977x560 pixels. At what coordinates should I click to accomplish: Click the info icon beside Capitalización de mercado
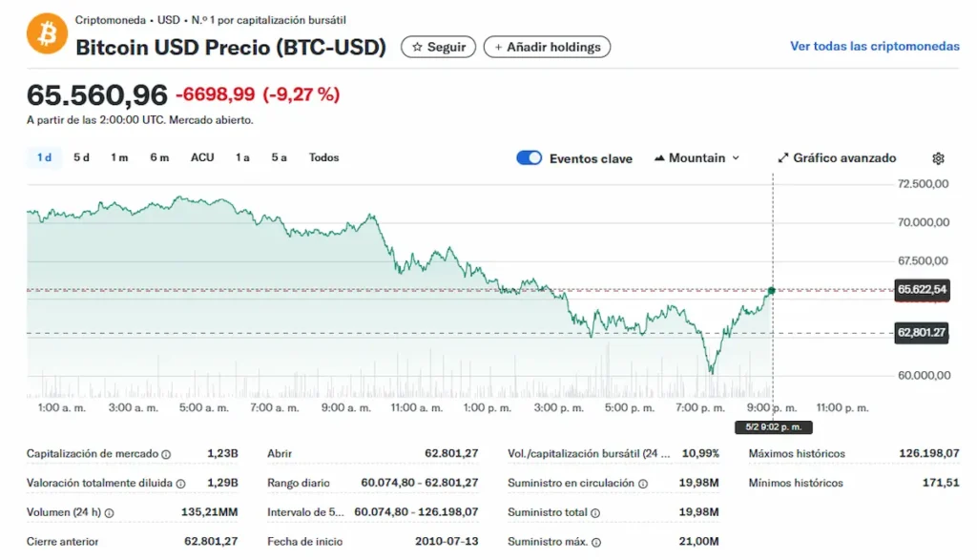click(x=166, y=455)
